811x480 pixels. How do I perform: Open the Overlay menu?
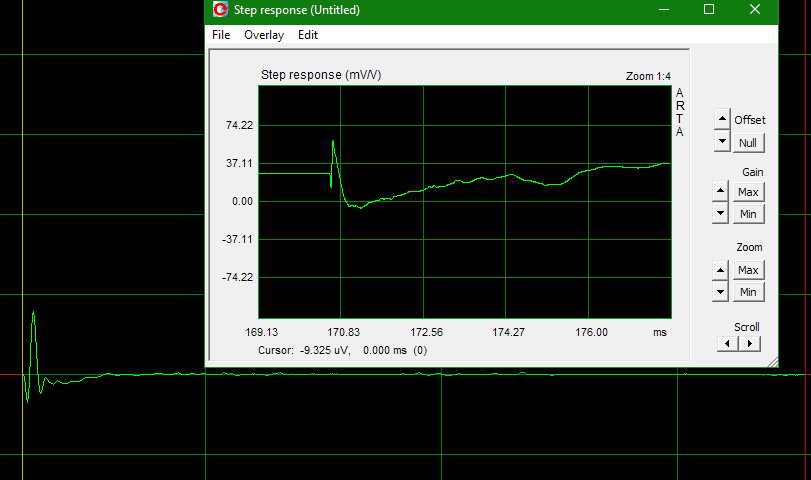264,35
